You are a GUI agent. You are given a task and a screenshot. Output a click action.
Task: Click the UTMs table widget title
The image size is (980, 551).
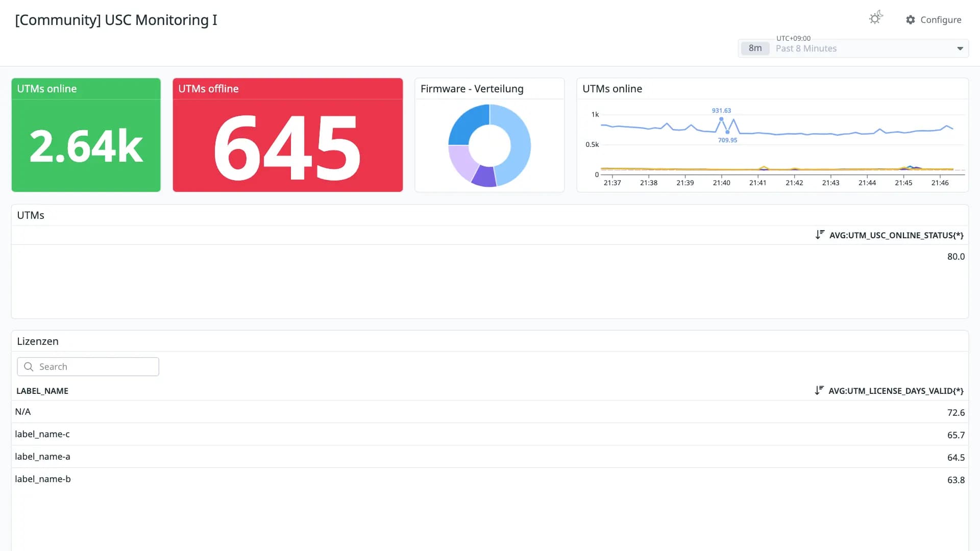[x=31, y=215]
